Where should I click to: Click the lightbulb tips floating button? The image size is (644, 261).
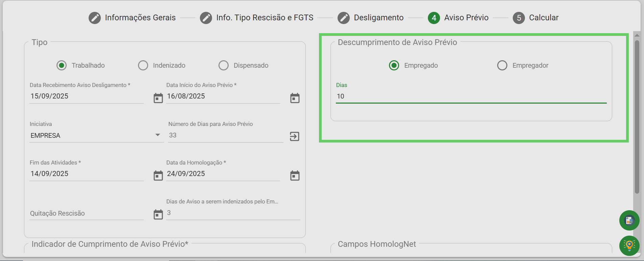point(629,246)
